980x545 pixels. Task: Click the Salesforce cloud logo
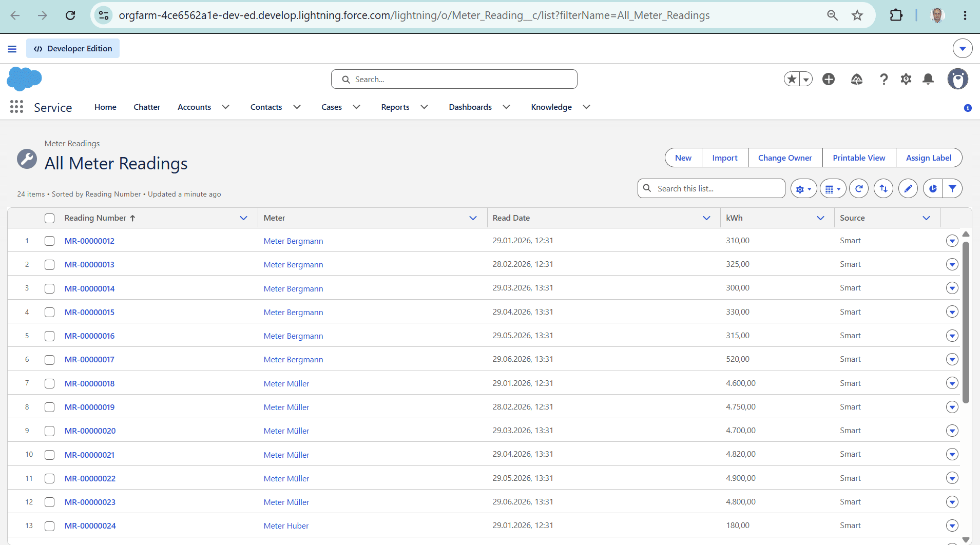tap(24, 79)
